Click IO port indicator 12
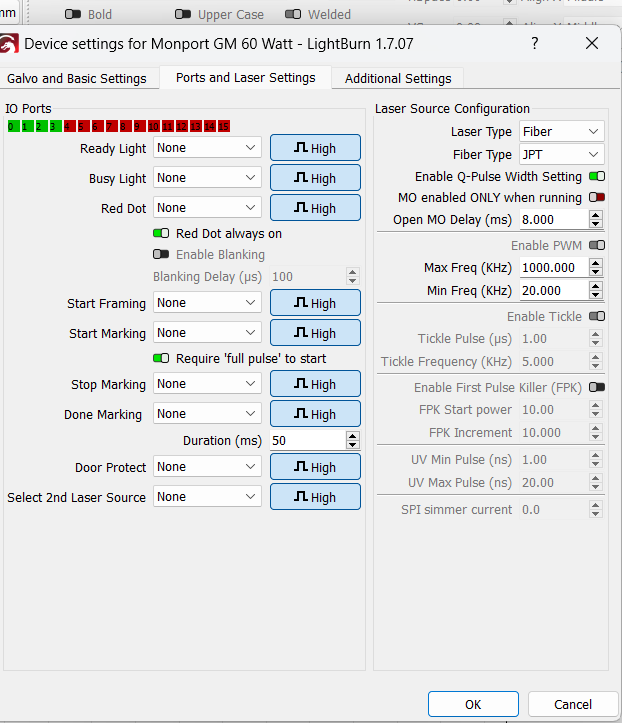622x723 pixels. (x=182, y=126)
